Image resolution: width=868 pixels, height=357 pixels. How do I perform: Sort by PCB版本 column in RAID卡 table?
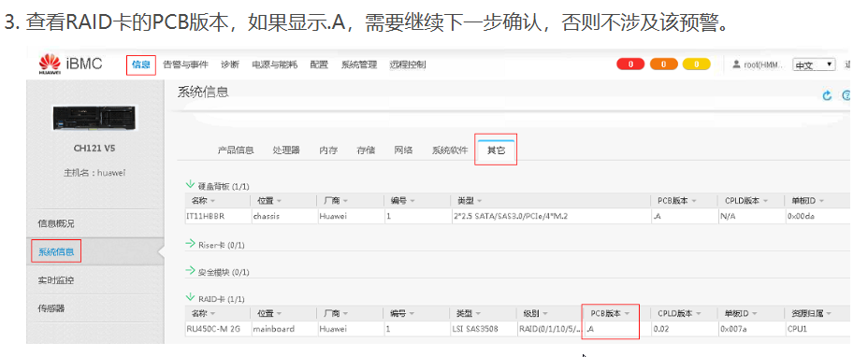coord(610,313)
